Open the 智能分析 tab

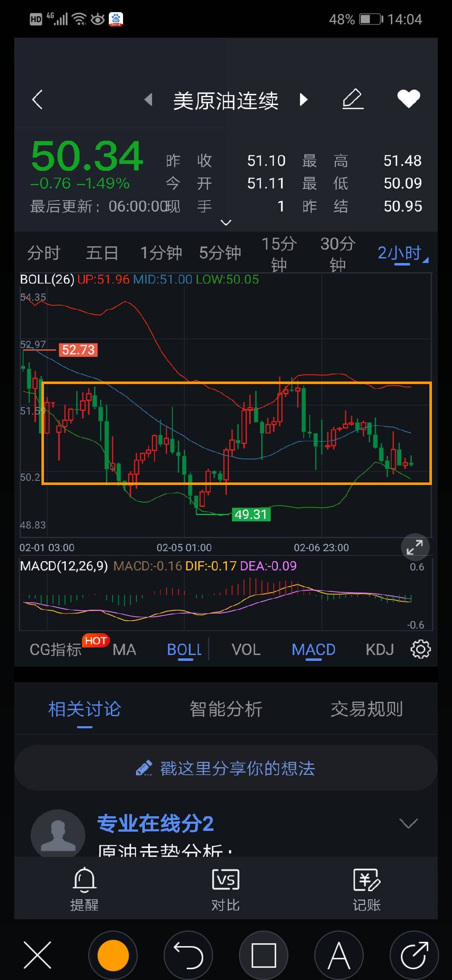(226, 709)
